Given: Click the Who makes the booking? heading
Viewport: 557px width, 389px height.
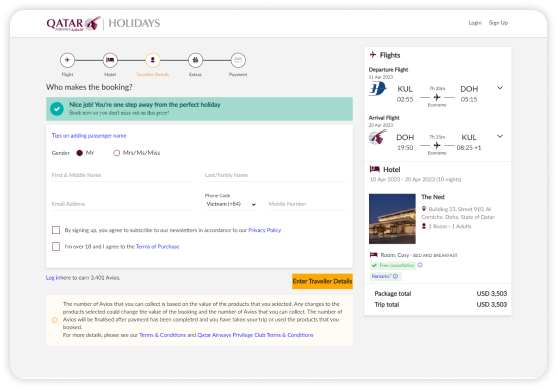Looking at the screenshot, I should pyautogui.click(x=89, y=87).
